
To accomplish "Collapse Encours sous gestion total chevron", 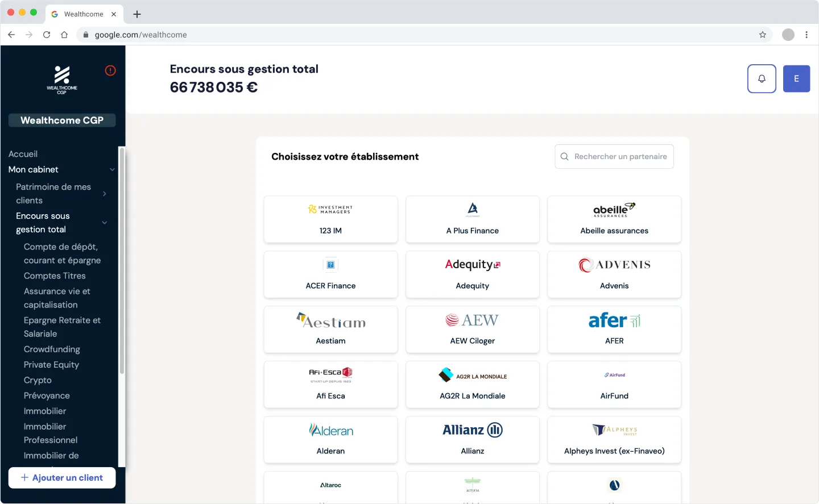I will tap(105, 223).
